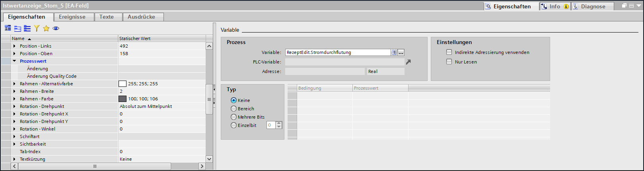Click the show-categories toolbar icon
644x171 pixels.
(18, 28)
